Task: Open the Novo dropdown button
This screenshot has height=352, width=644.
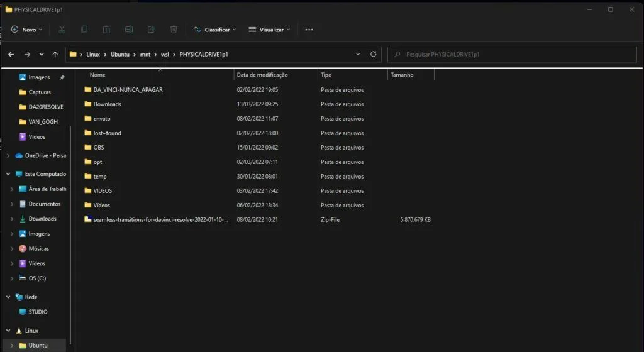Action: coord(26,30)
